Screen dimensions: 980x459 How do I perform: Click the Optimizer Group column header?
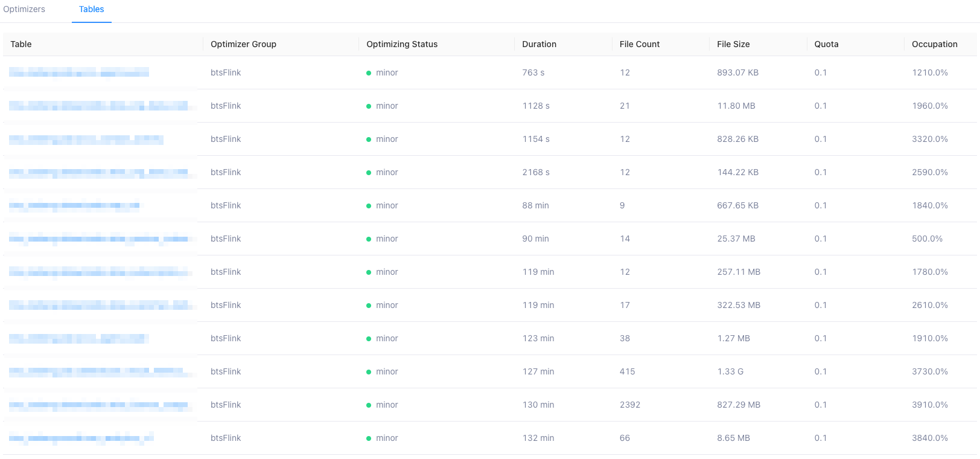243,44
